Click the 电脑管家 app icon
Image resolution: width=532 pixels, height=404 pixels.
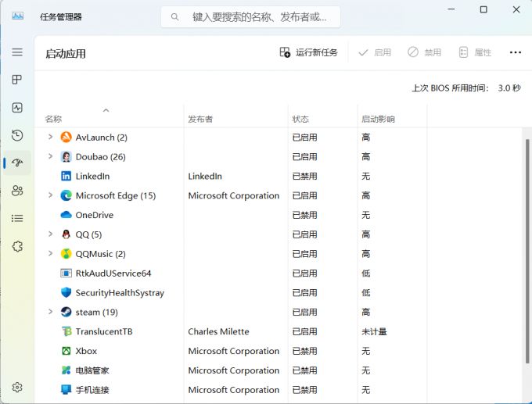point(66,370)
